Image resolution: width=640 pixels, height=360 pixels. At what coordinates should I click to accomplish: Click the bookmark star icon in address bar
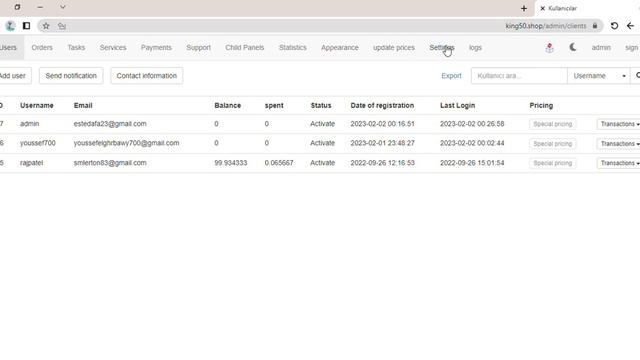pos(46,26)
